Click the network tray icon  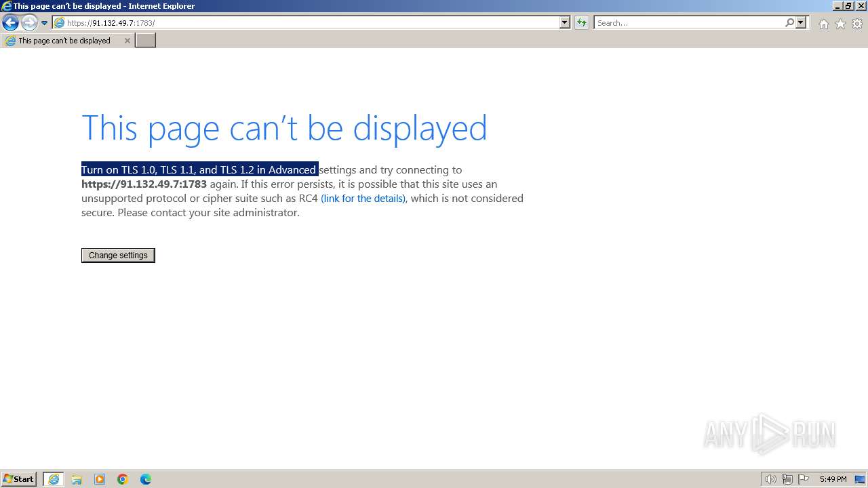[787, 479]
